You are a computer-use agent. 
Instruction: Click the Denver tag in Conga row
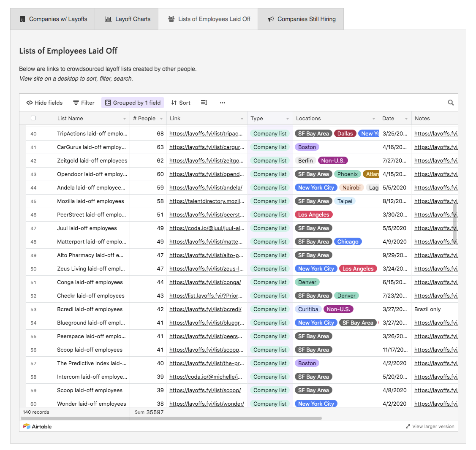[307, 282]
